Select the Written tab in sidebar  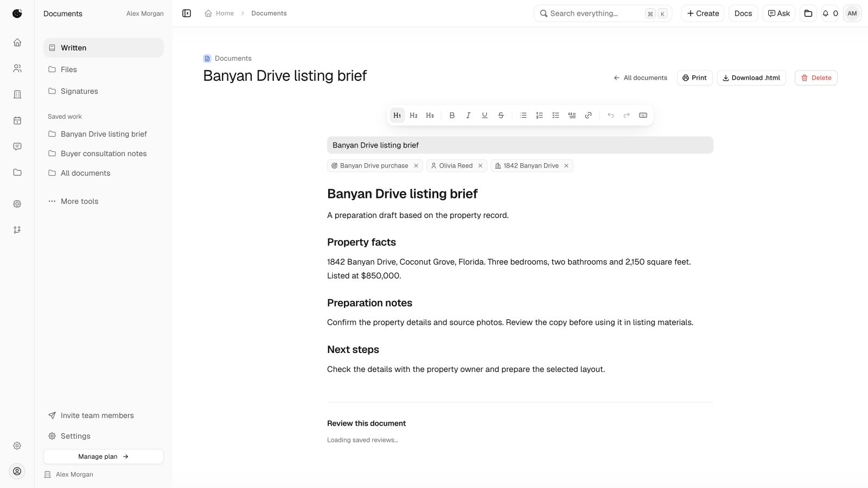[104, 48]
